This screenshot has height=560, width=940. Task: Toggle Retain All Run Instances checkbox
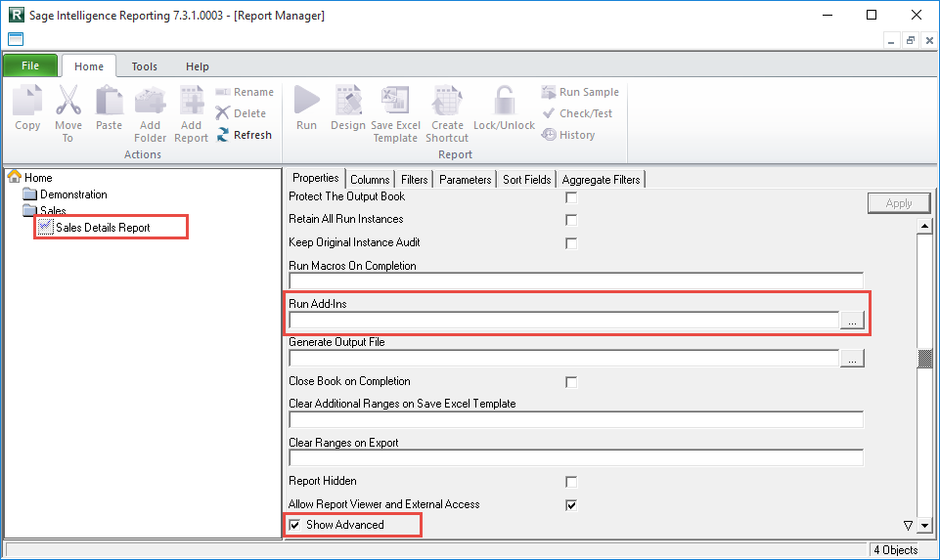pyautogui.click(x=571, y=220)
